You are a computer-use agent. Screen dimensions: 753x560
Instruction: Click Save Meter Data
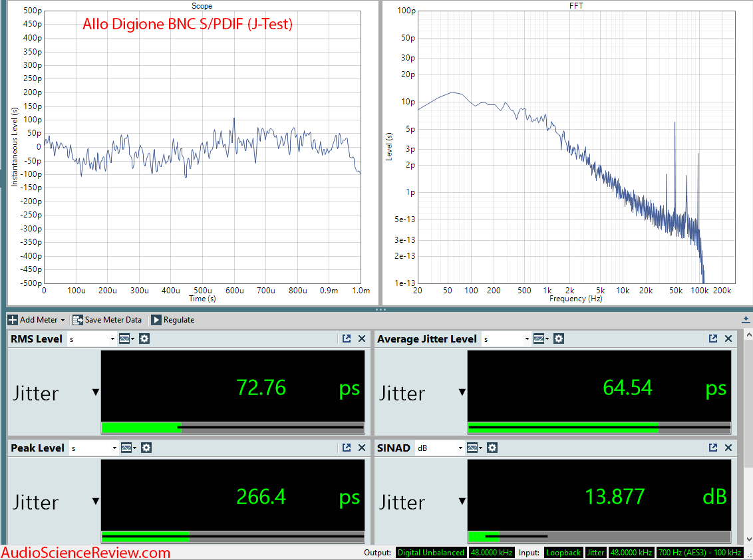pos(107,320)
